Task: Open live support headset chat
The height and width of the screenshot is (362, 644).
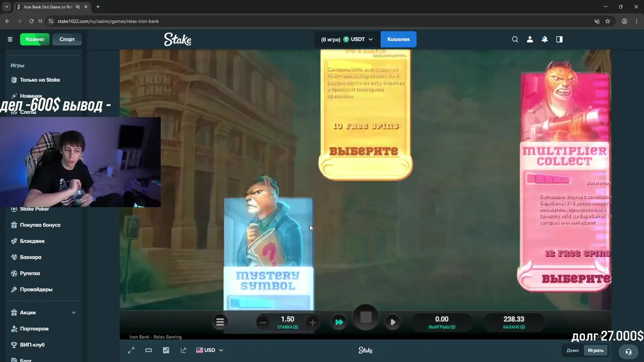Action: pos(628,351)
